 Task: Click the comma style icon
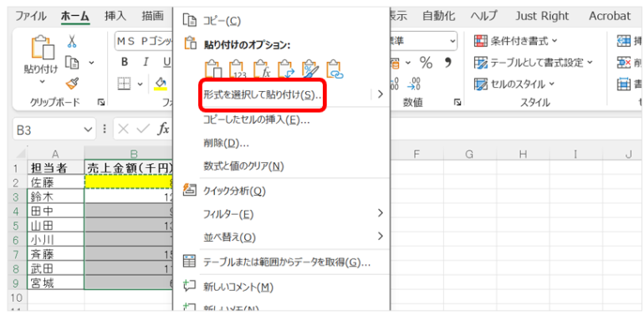(448, 63)
